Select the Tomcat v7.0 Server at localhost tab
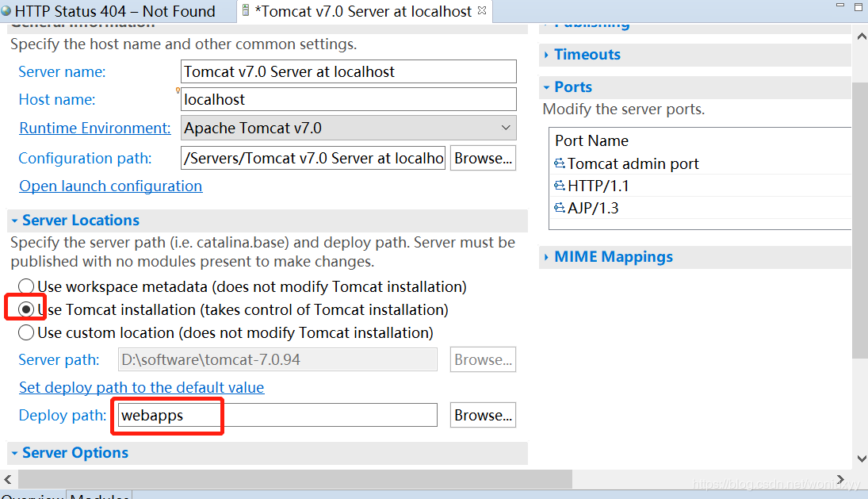Image resolution: width=868 pixels, height=499 pixels. point(363,11)
